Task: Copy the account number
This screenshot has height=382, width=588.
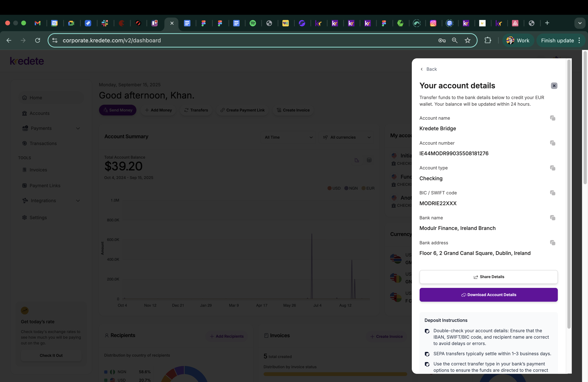Action: point(552,143)
